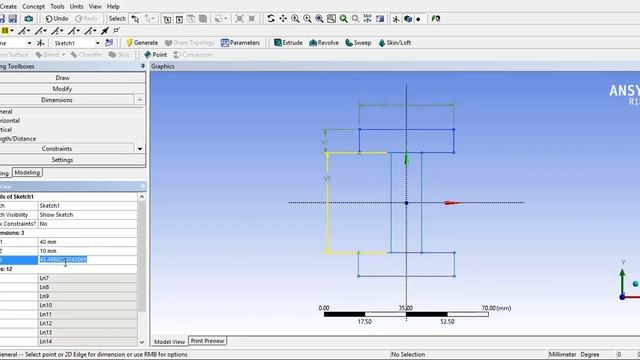Open the Sketch1 sketch selector dropdown
This screenshot has width=640, height=360.
point(98,43)
